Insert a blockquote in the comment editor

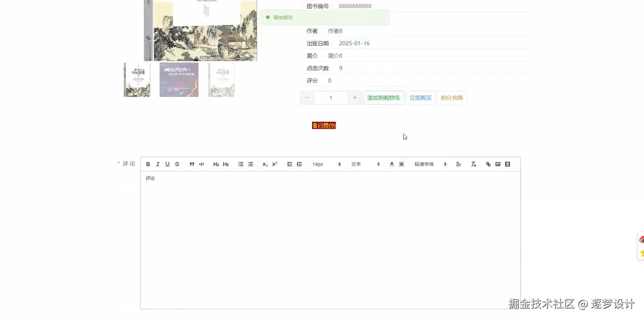pyautogui.click(x=192, y=164)
